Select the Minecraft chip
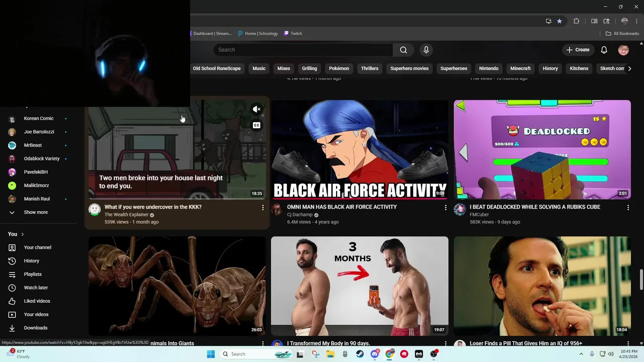Screen dimensions: 644x362 pyautogui.click(x=521, y=68)
